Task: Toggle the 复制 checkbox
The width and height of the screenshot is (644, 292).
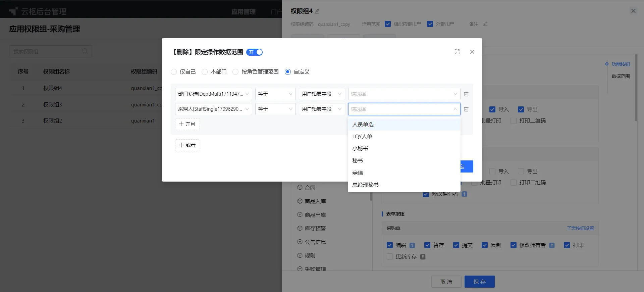Action: point(485,245)
